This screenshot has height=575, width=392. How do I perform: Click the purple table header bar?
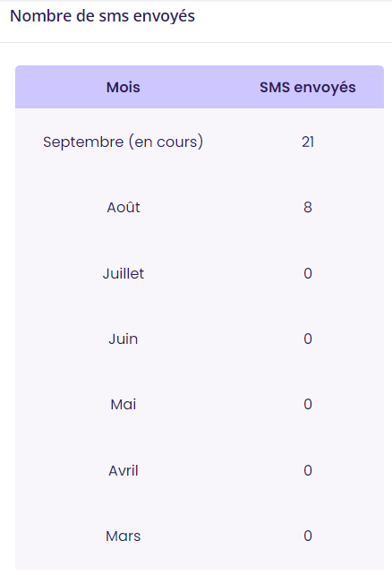pos(200,87)
